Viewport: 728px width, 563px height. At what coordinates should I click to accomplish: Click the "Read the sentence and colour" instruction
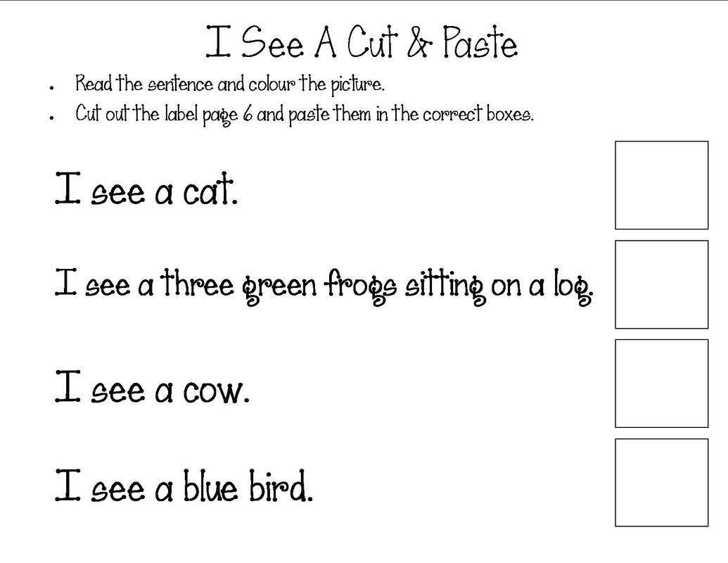pos(229,85)
